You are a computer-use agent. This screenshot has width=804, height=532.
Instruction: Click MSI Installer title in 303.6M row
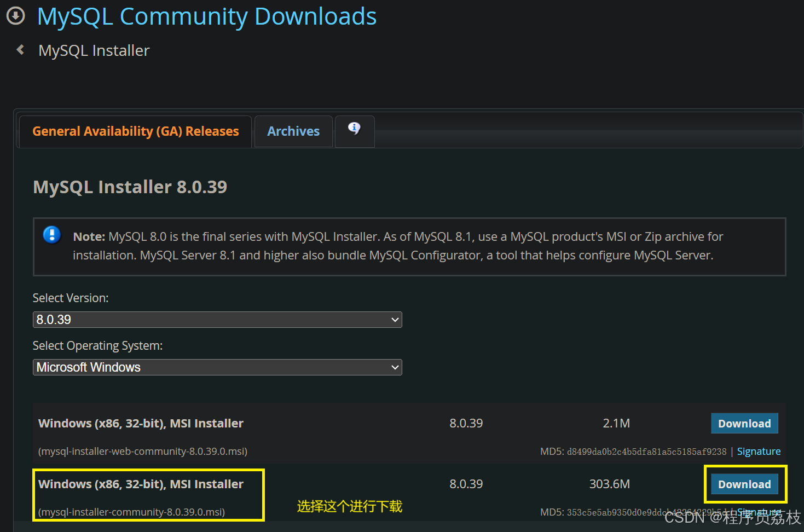[x=141, y=484]
